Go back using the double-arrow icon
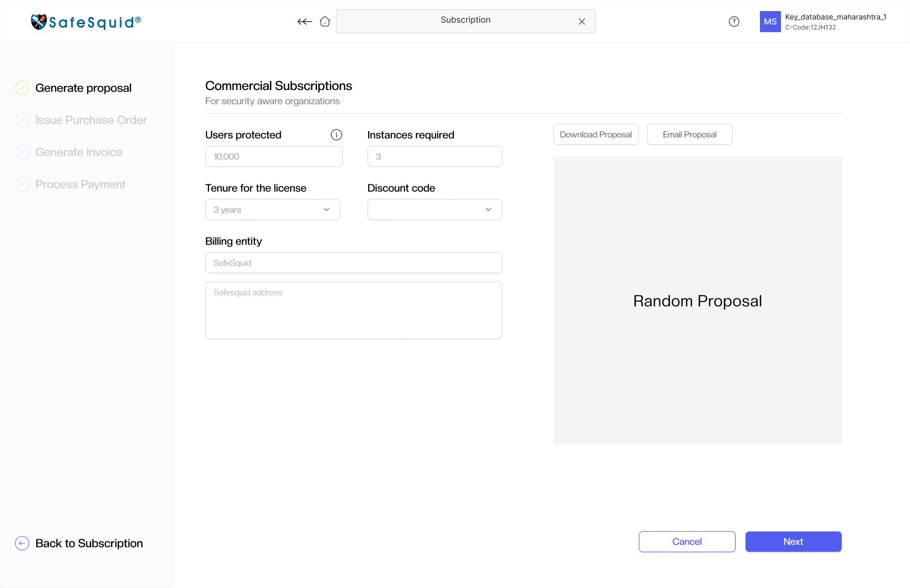This screenshot has width=910, height=588. click(304, 22)
